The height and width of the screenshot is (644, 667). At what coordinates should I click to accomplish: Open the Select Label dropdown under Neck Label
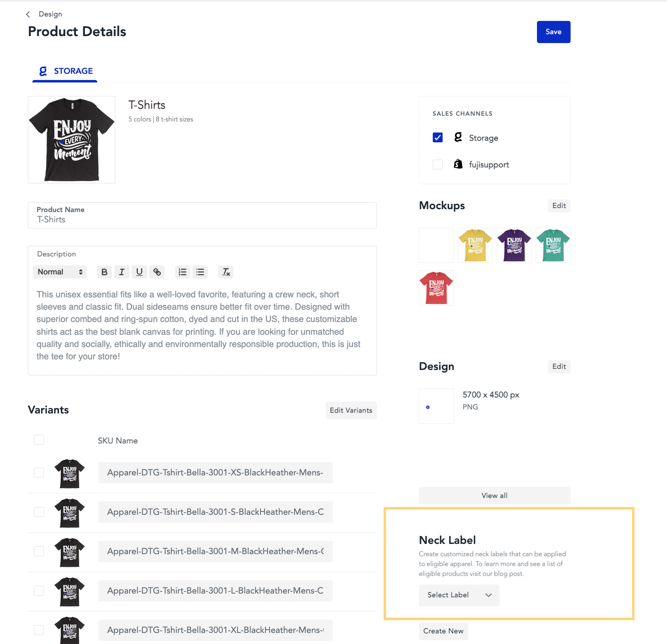[x=459, y=595]
